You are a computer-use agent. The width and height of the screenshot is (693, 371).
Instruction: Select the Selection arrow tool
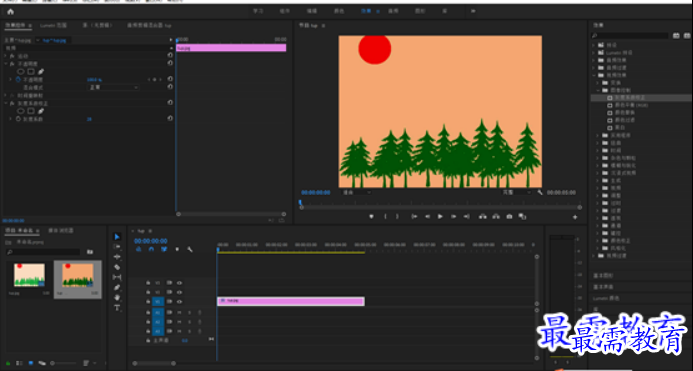point(117,237)
